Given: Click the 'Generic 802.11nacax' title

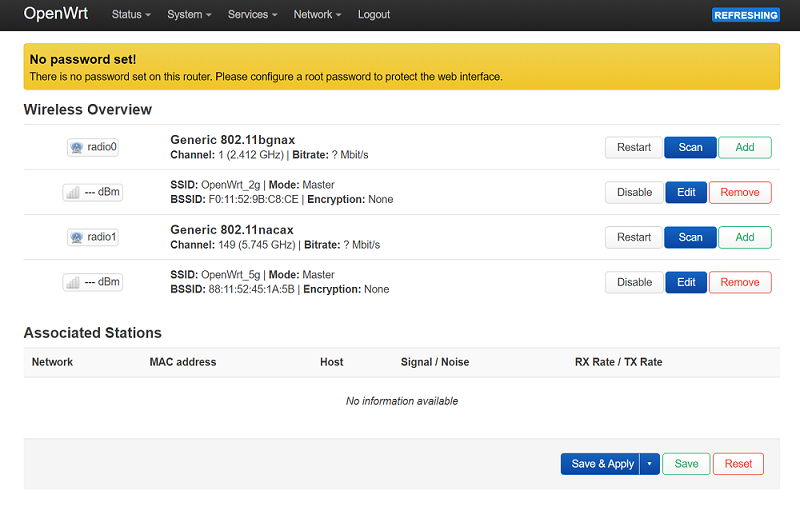Looking at the screenshot, I should (x=232, y=230).
